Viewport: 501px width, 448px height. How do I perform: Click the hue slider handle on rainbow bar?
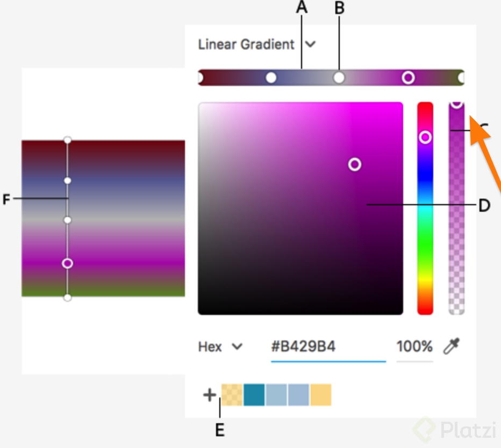point(425,138)
